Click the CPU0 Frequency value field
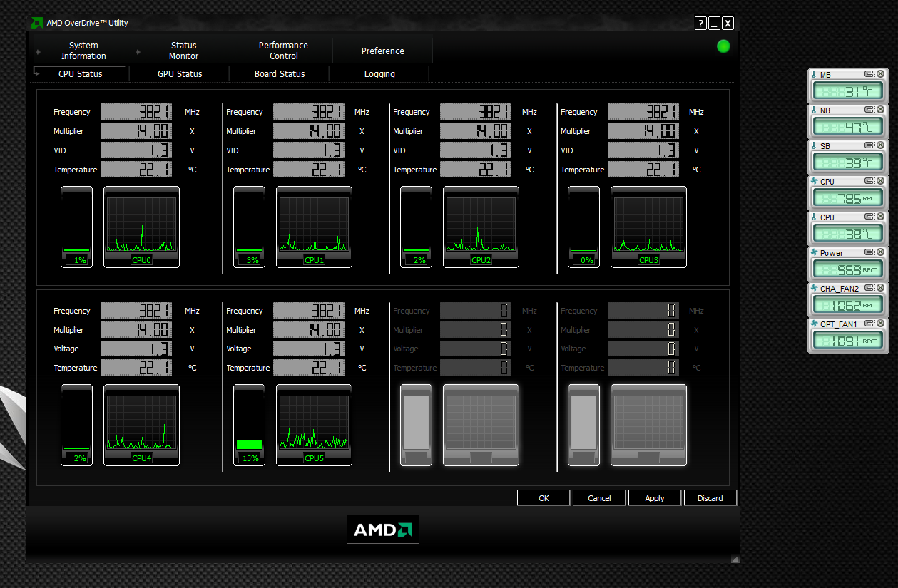The width and height of the screenshot is (898, 588). [x=136, y=112]
